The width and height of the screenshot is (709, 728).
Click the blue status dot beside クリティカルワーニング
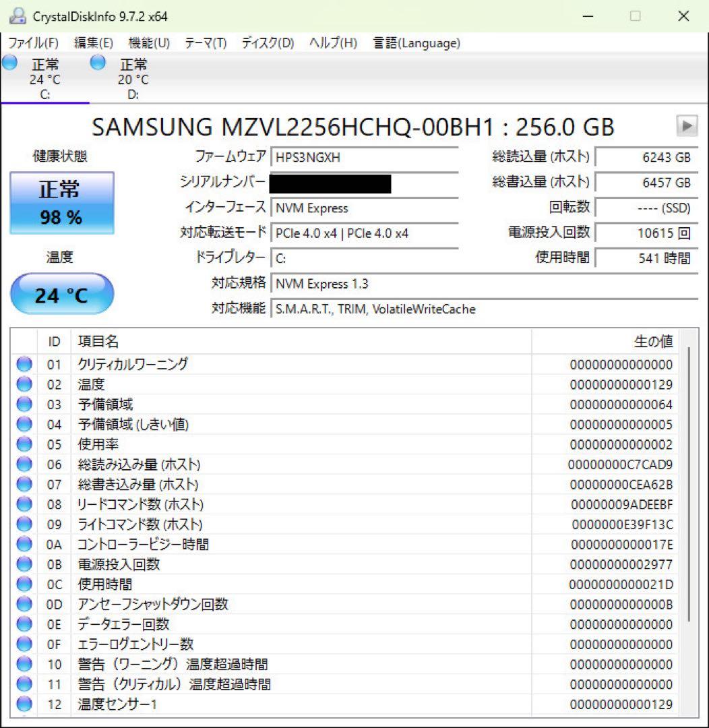(24, 364)
